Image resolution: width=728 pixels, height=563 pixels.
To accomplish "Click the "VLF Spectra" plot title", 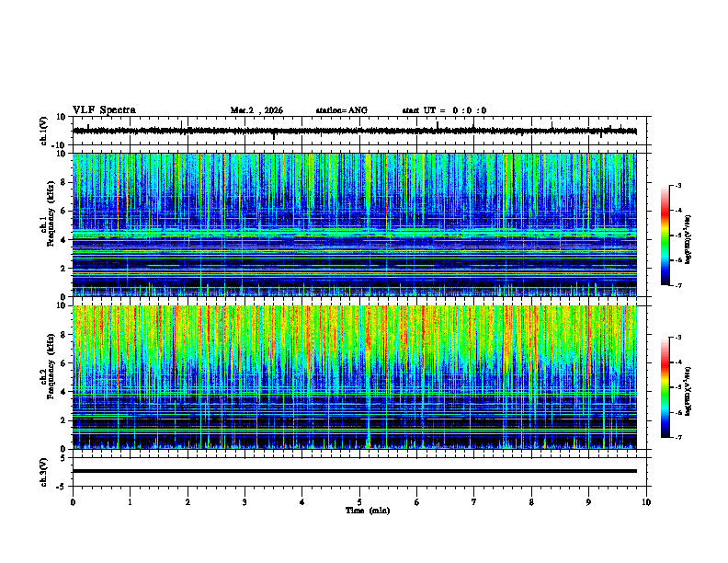I will pyautogui.click(x=104, y=110).
